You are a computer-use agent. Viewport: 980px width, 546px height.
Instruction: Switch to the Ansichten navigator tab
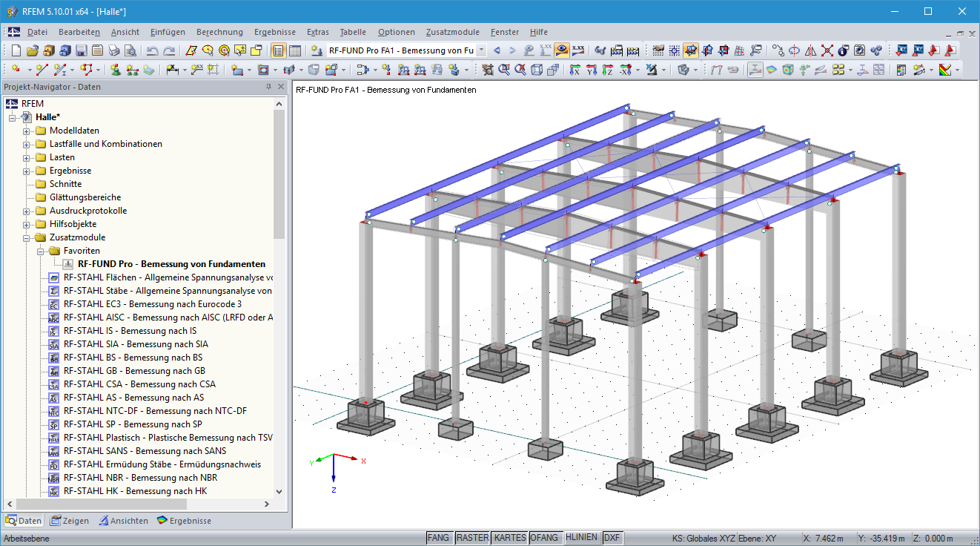[123, 521]
